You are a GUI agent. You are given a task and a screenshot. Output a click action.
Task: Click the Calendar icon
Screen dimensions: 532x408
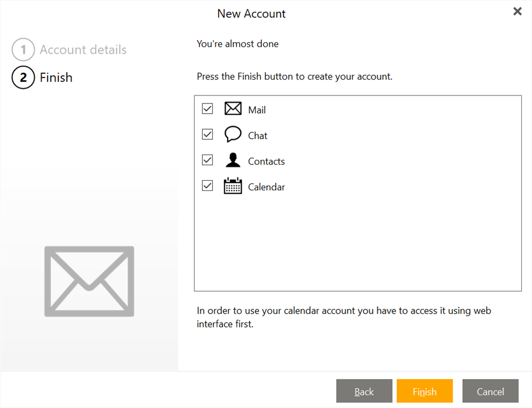[x=233, y=186]
